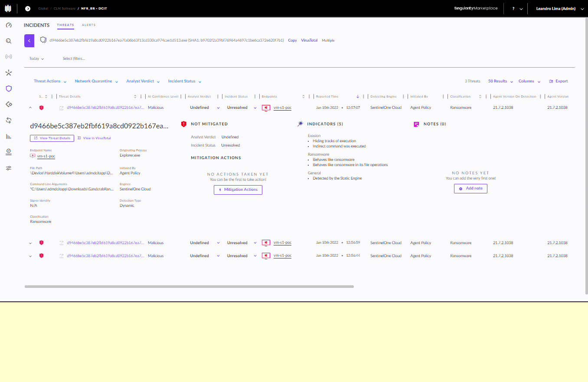Viewport: 588px width, 382px height.
Task: Open the Reports bar chart icon in the sidebar
Action: click(x=9, y=136)
